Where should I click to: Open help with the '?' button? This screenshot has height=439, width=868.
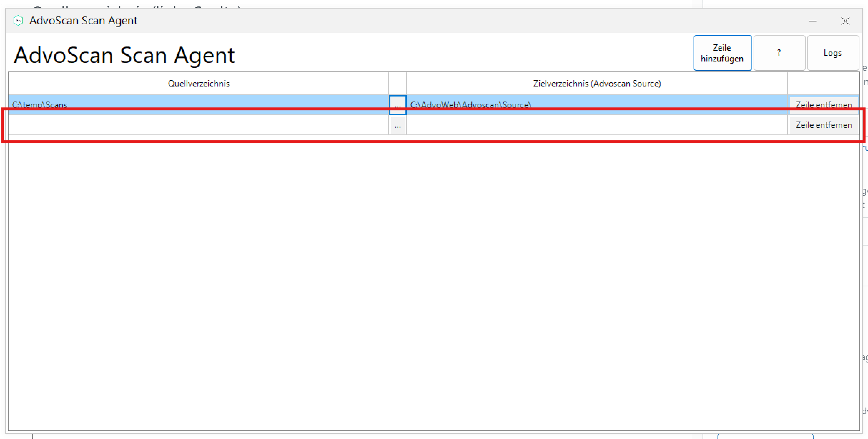click(x=779, y=53)
